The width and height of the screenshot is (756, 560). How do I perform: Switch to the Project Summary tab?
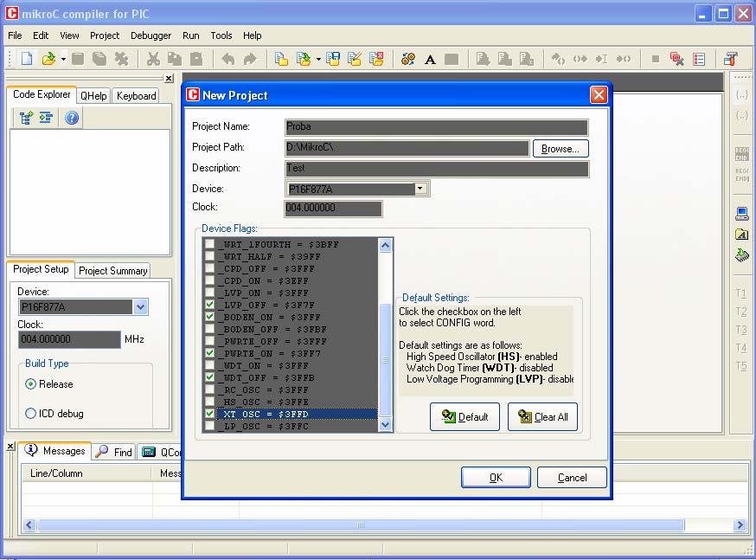point(112,271)
